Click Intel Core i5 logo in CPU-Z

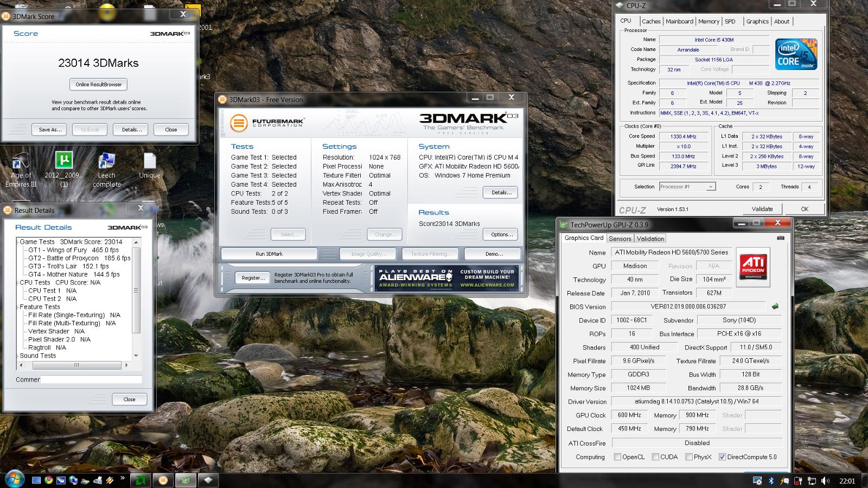pos(796,54)
